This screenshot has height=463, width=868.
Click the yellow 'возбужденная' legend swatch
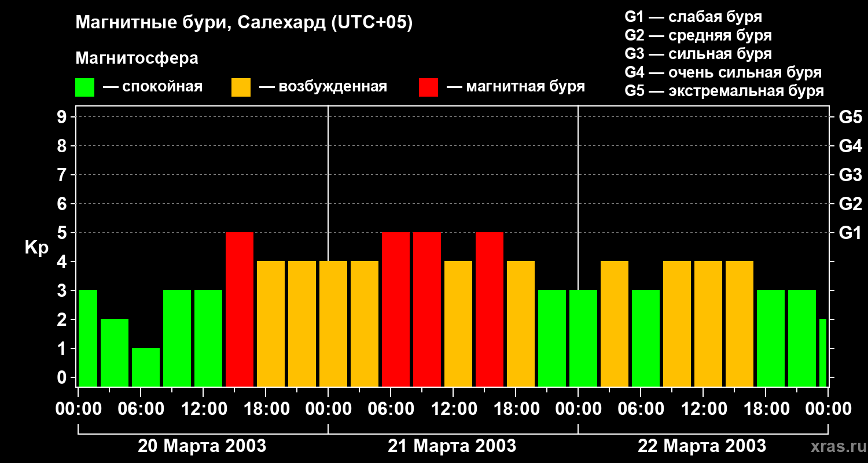click(241, 87)
